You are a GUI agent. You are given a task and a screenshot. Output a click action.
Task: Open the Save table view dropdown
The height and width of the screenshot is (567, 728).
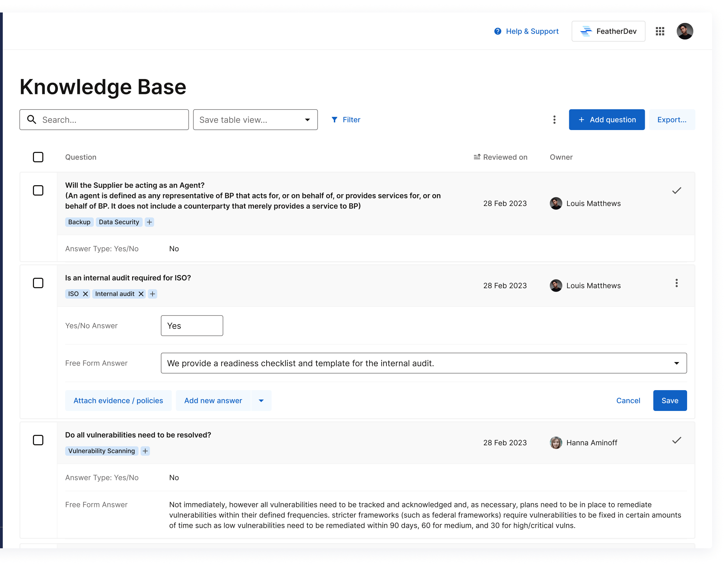(255, 120)
